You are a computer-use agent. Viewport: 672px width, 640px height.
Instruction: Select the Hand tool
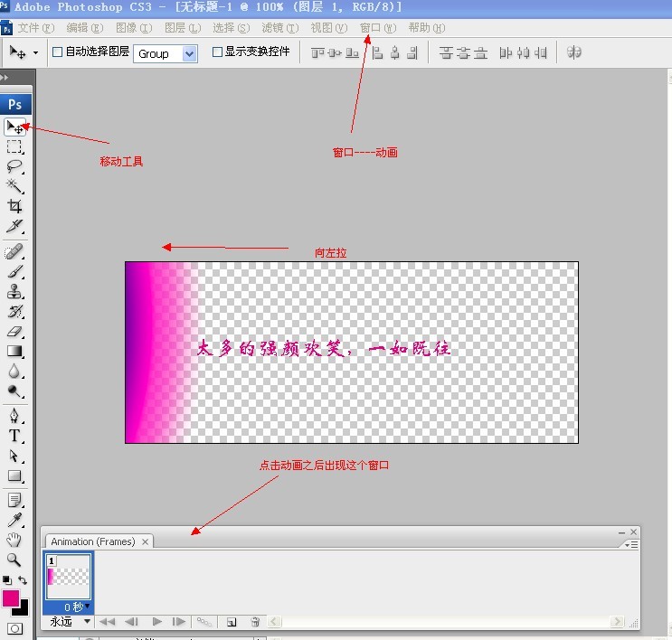(x=14, y=540)
